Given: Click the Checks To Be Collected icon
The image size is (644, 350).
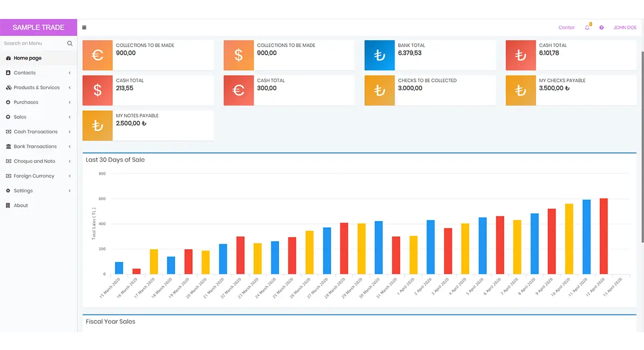Looking at the screenshot, I should click(x=379, y=90).
